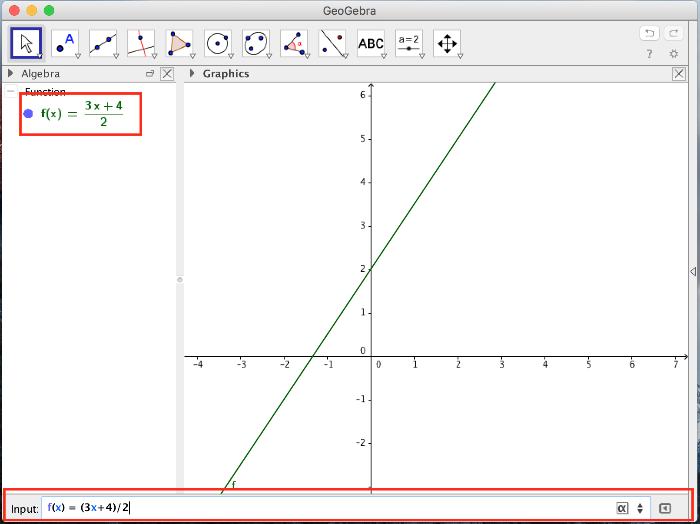Select the ABC Text tool

371,43
